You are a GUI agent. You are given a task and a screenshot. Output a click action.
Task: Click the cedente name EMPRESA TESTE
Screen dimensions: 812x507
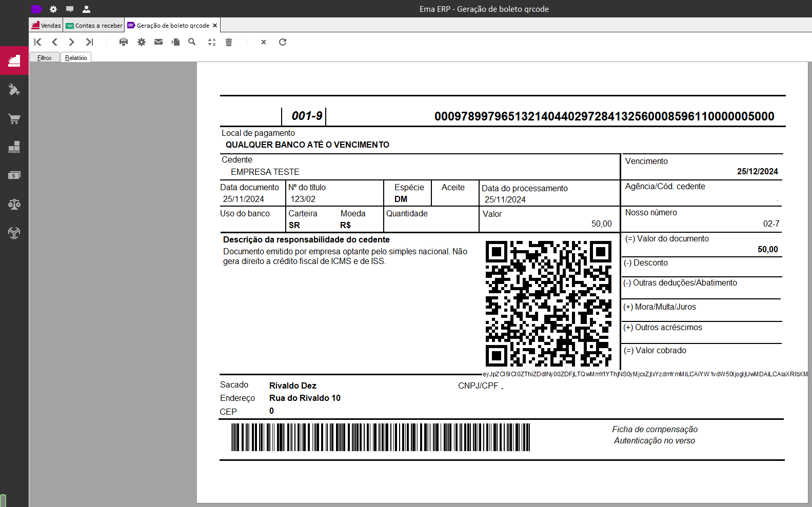click(x=265, y=172)
